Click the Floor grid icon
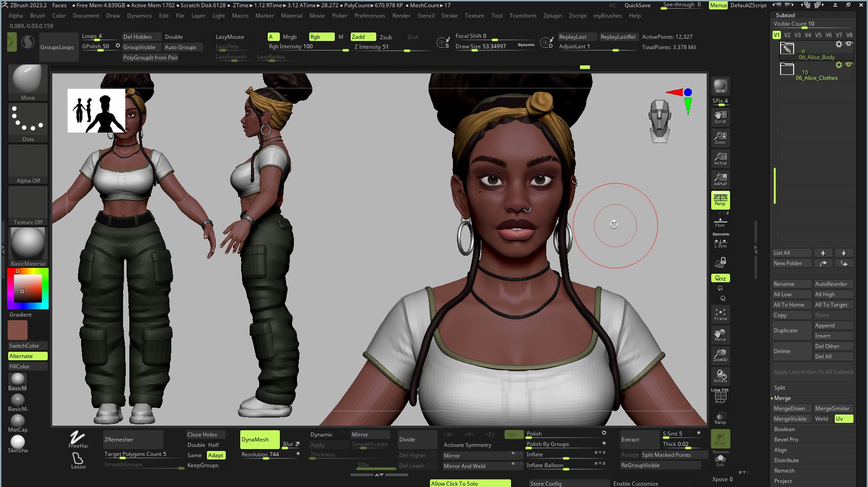The height and width of the screenshot is (487, 868). point(720,222)
